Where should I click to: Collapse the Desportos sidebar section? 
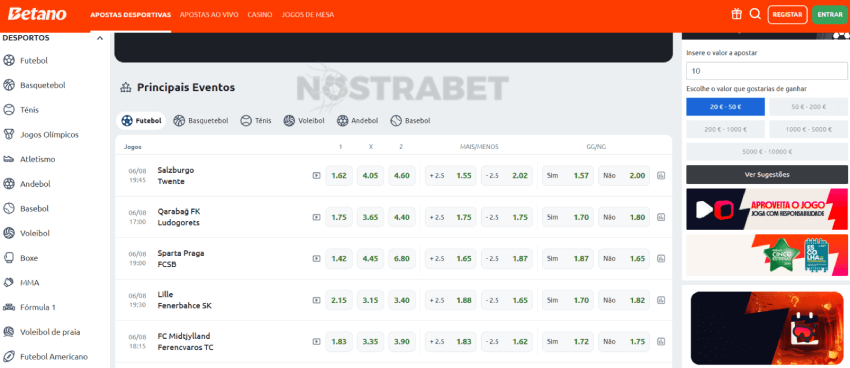(100, 38)
